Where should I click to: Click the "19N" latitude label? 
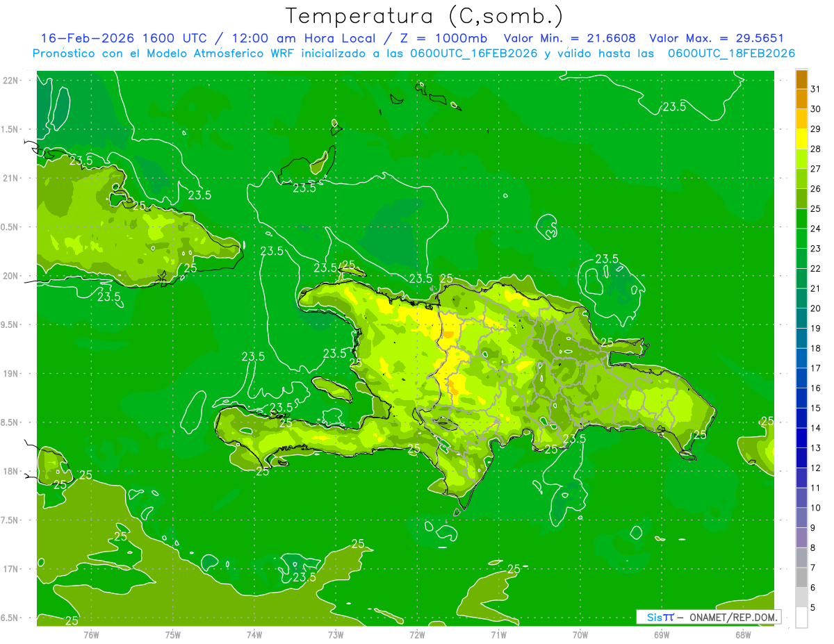12,374
